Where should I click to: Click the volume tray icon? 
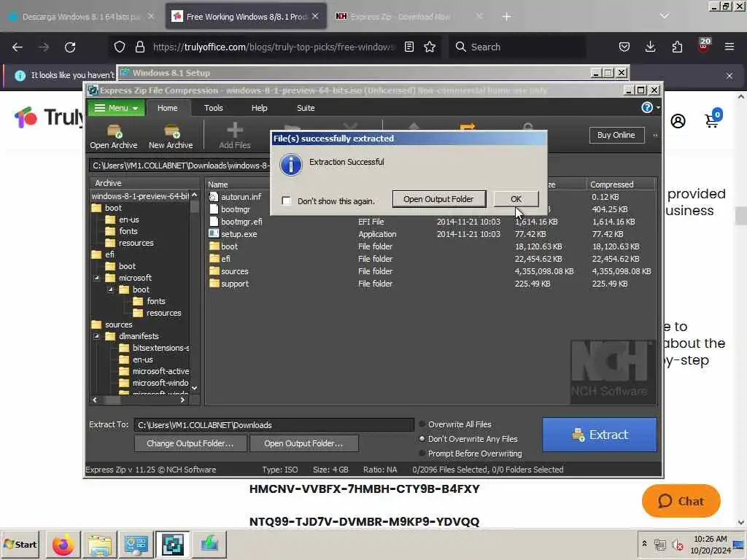(677, 544)
